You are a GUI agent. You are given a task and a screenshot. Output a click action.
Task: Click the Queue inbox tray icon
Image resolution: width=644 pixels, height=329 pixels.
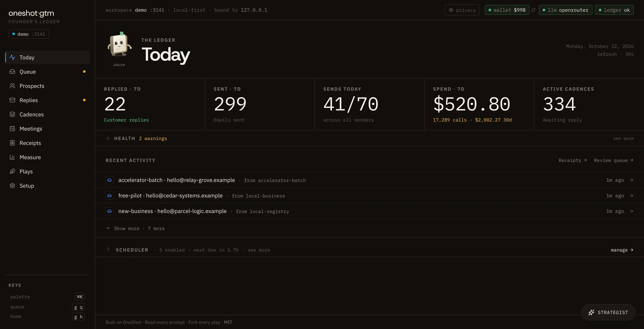[x=12, y=72]
